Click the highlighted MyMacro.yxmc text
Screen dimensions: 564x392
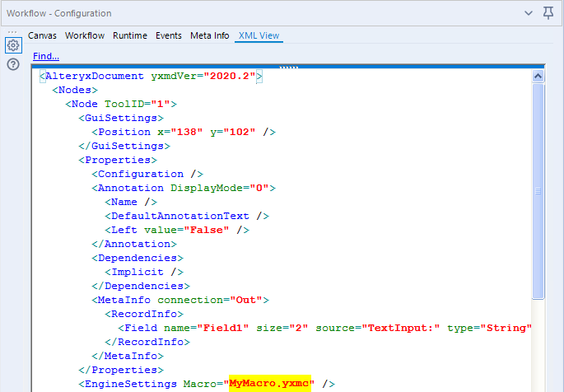[269, 384]
